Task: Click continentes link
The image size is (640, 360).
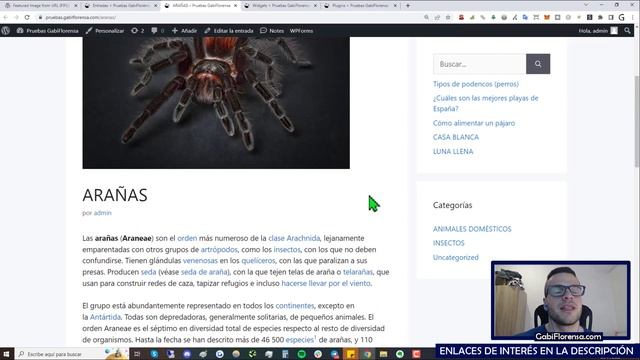Action: click(295, 306)
